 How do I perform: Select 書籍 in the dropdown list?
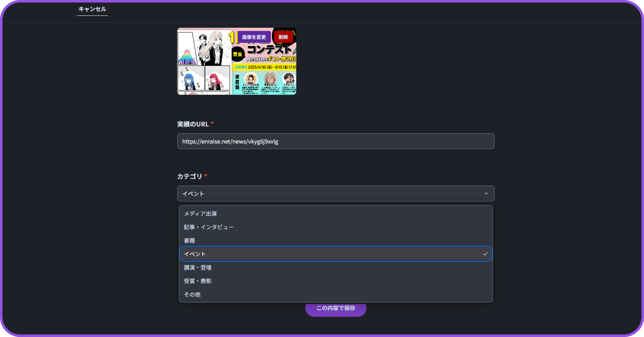point(189,241)
